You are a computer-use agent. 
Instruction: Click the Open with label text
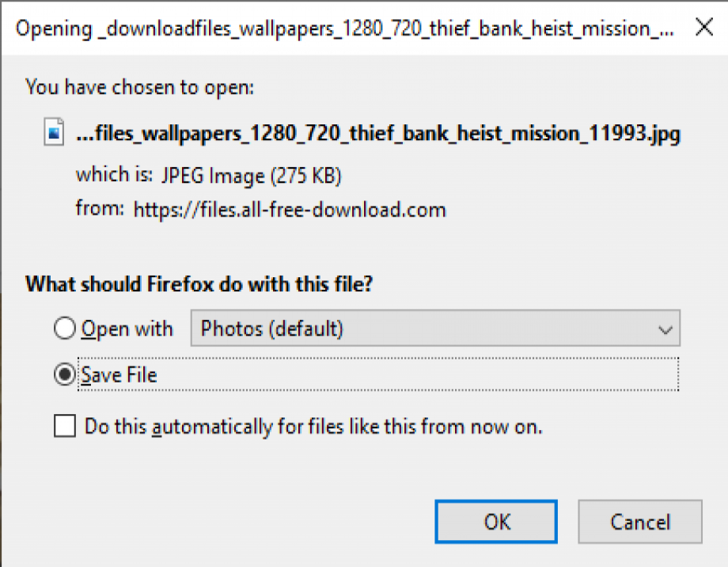tap(127, 329)
